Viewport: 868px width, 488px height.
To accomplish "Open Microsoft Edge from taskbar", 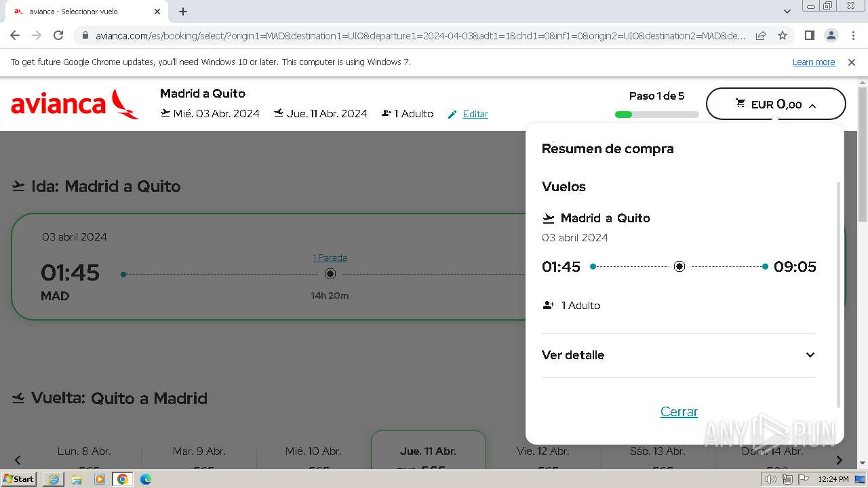I will [146, 479].
